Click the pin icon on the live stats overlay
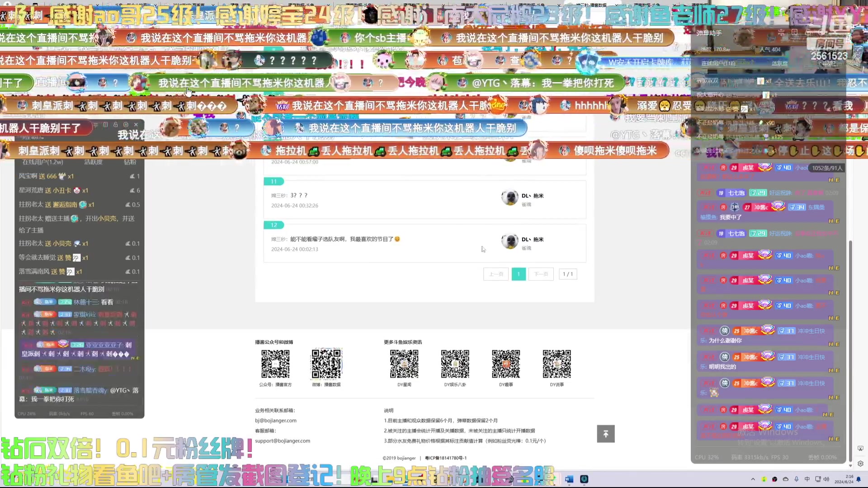The width and height of the screenshot is (868, 488). click(x=116, y=125)
